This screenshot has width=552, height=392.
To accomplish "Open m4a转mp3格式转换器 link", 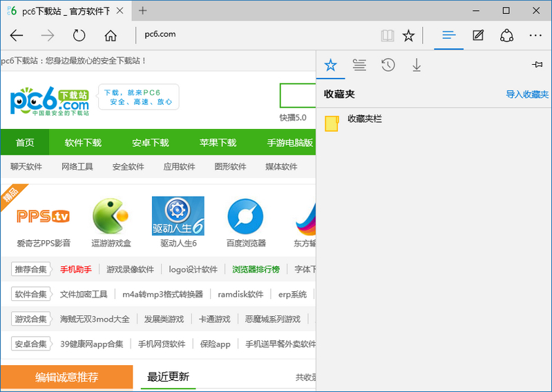I will click(162, 294).
